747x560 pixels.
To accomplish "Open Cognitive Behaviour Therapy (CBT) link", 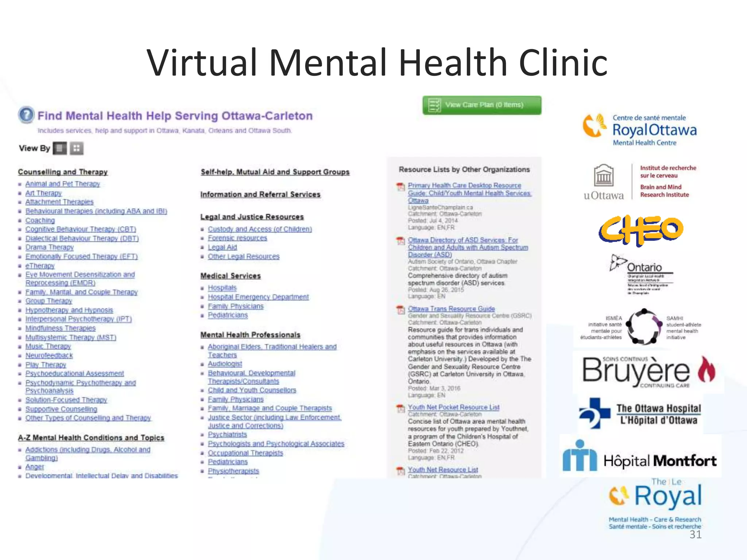I will coord(81,229).
